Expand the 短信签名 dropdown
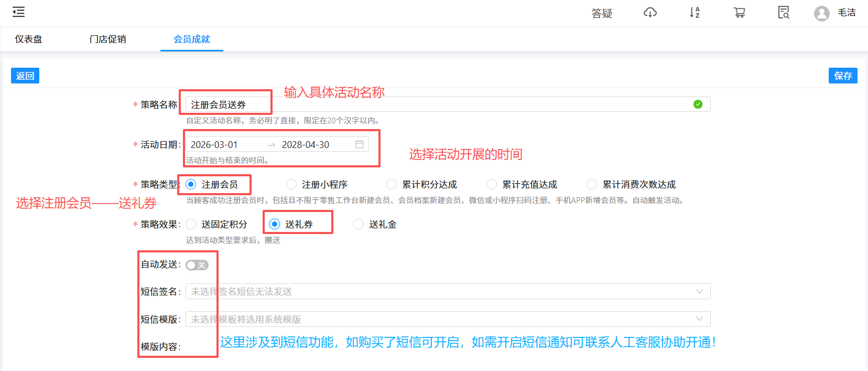Screen dimensions: 868x371 [448, 291]
